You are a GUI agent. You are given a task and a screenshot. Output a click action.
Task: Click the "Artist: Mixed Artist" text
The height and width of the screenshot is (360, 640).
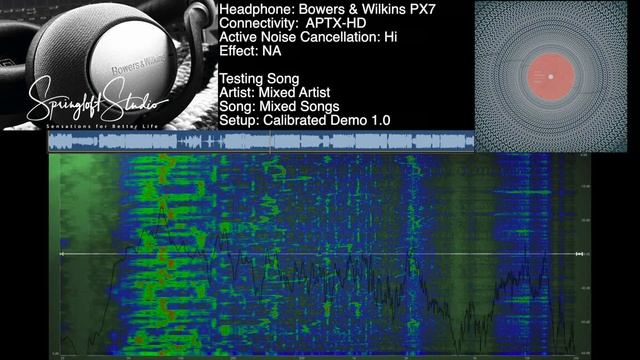click(275, 93)
